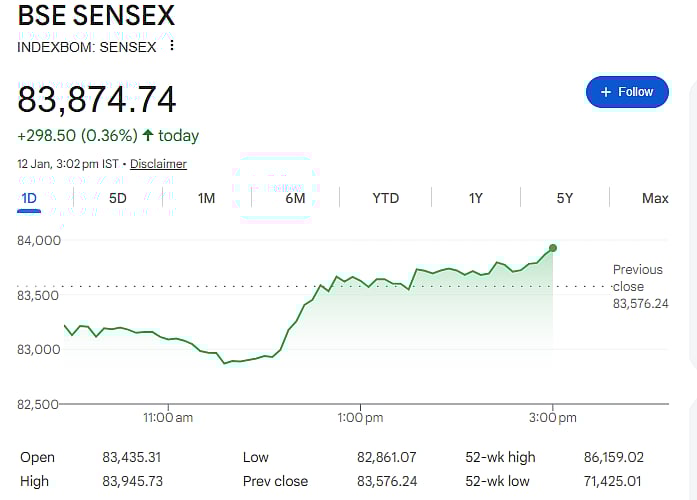This screenshot has height=500, width=697.
Task: Click the Low value 82,861.07
Action: 386,457
